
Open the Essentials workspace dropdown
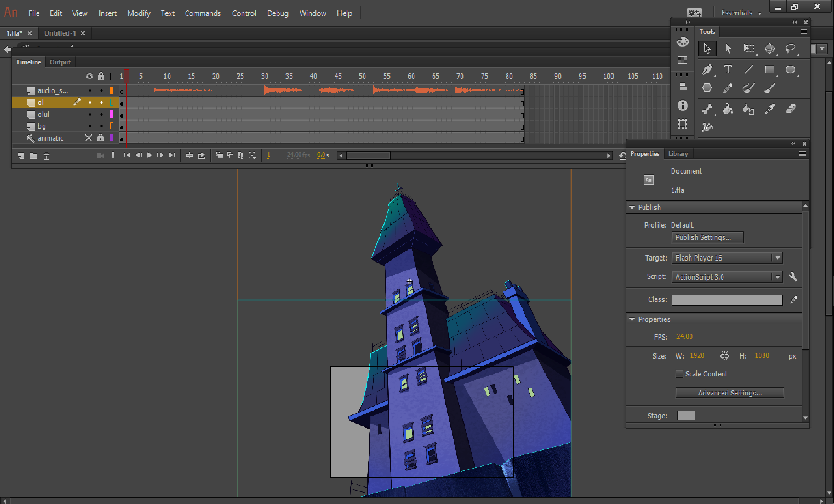(741, 13)
